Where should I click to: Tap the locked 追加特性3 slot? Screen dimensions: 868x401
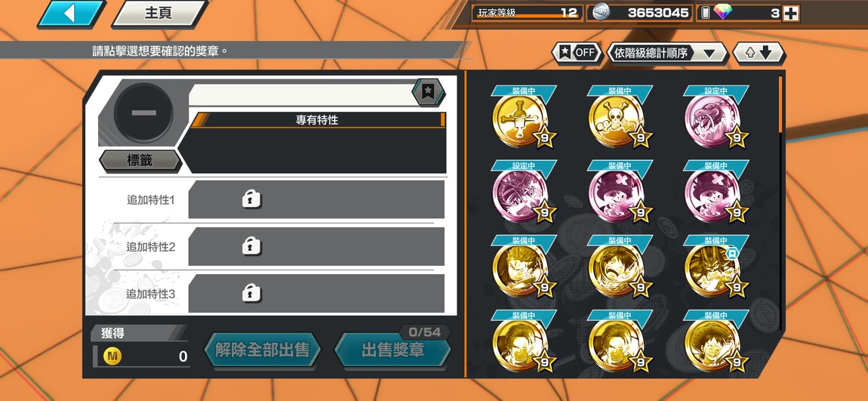(316, 293)
